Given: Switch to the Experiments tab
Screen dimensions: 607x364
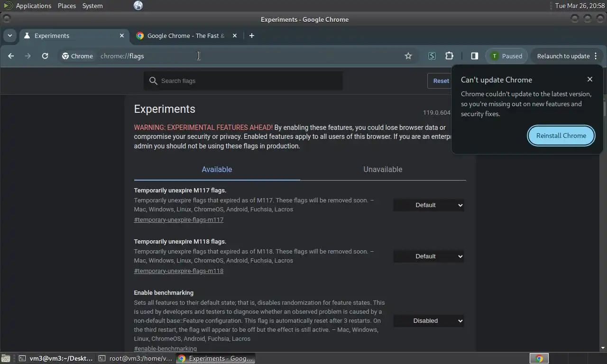Looking at the screenshot, I should [x=74, y=36].
